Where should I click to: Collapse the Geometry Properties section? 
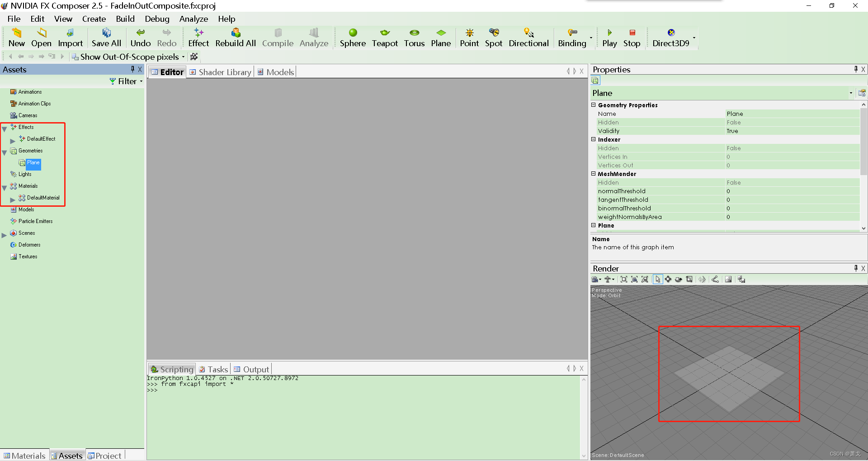(594, 105)
